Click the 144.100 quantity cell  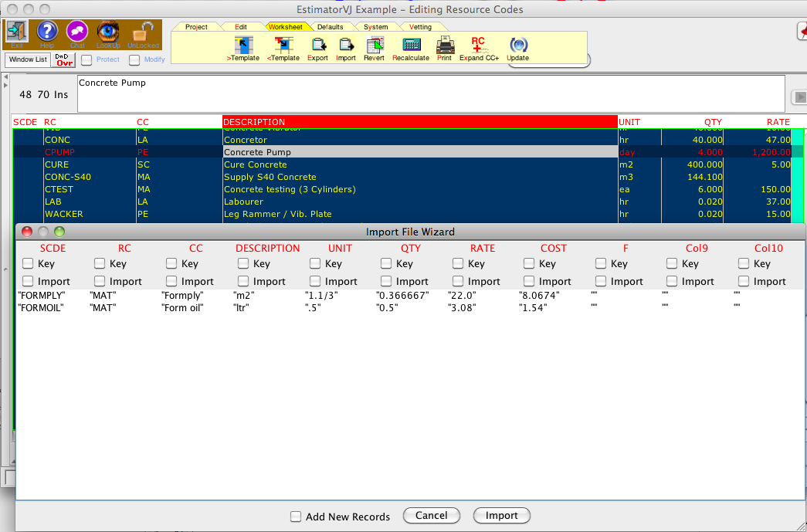pyautogui.click(x=705, y=177)
